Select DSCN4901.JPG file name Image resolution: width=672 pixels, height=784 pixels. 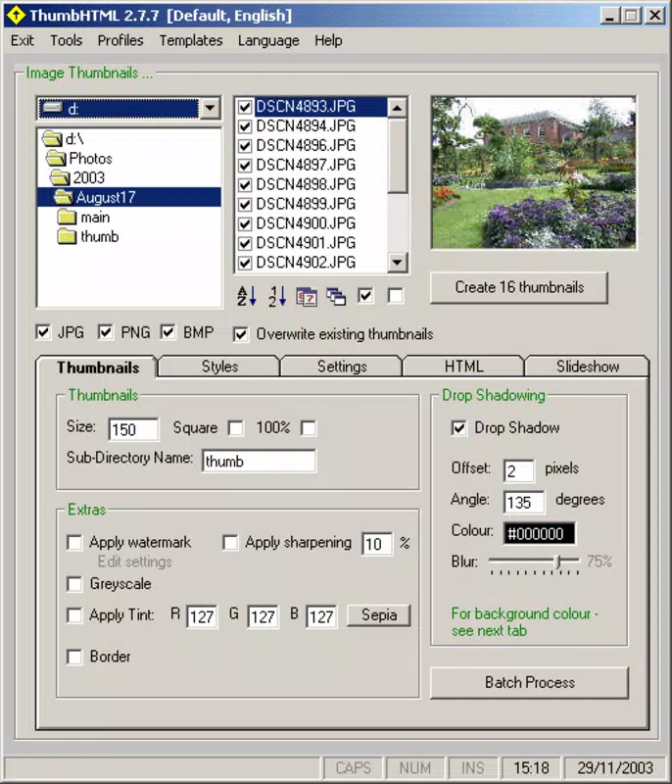pyautogui.click(x=306, y=243)
